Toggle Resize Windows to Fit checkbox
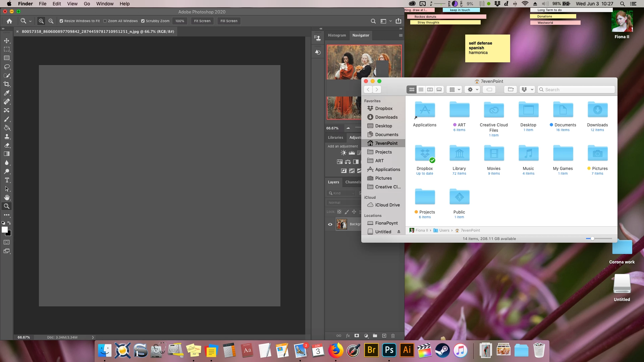This screenshot has height=362, width=644. pos(61,21)
